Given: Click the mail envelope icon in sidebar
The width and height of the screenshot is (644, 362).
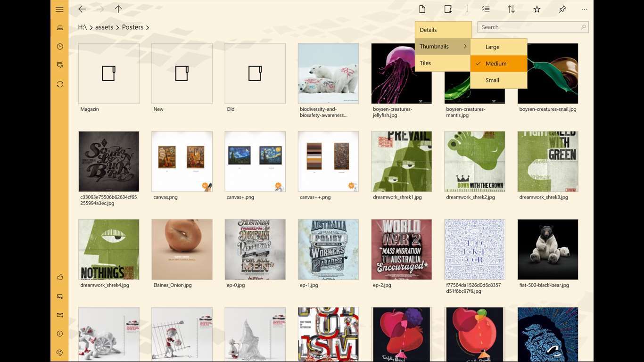Looking at the screenshot, I should click(x=60, y=315).
